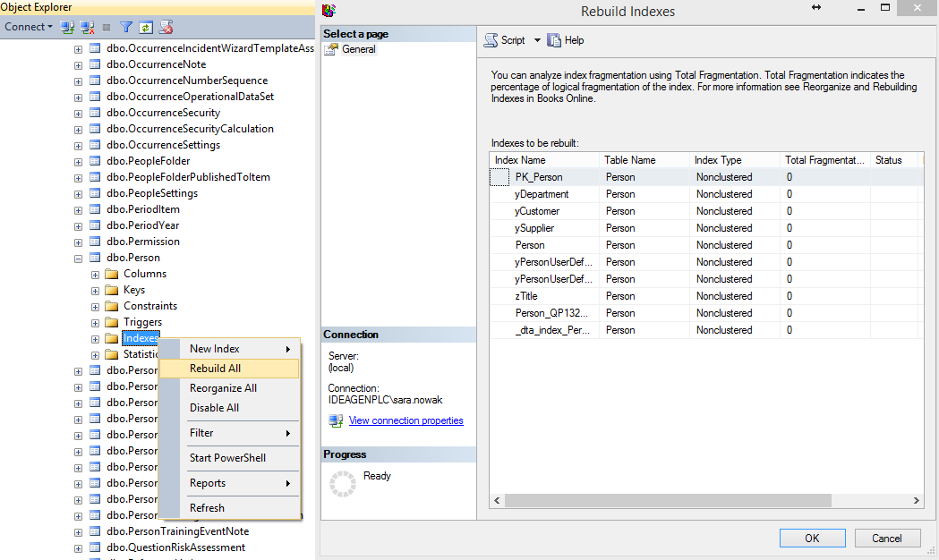This screenshot has width=939, height=560.
Task: Click the dbo.Person table icon
Action: [x=95, y=258]
